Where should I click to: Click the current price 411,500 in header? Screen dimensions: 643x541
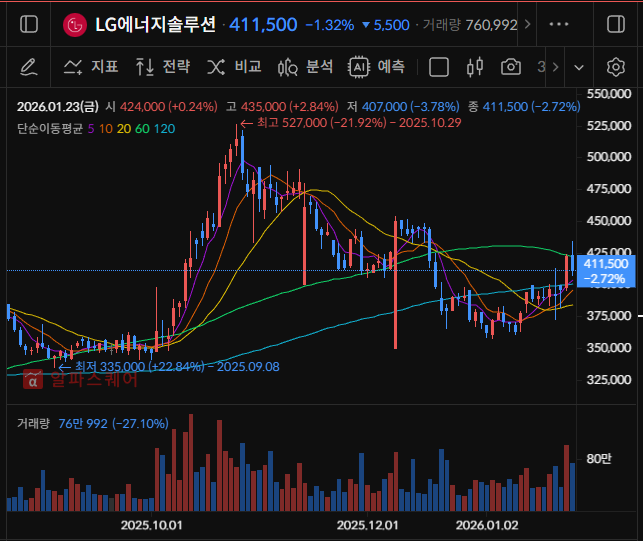point(263,25)
